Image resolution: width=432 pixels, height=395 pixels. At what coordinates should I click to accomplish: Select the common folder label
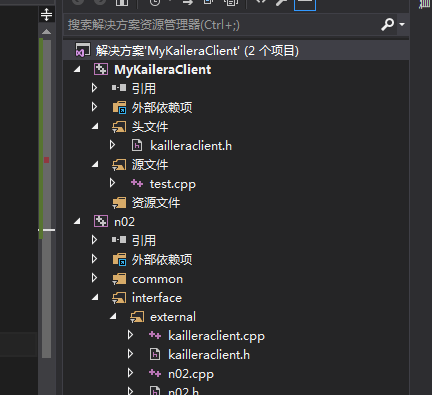coord(157,279)
